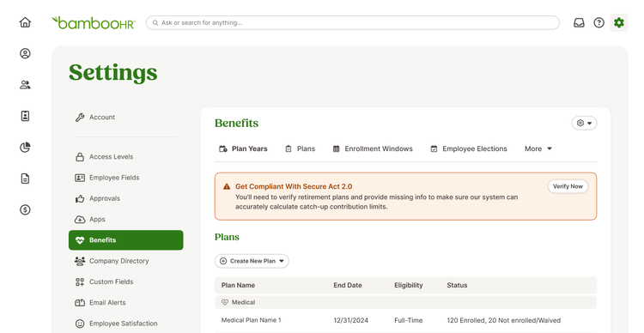Click the 12/31/2024 end date cell
Screen dimensions: 644x333
(x=350, y=320)
